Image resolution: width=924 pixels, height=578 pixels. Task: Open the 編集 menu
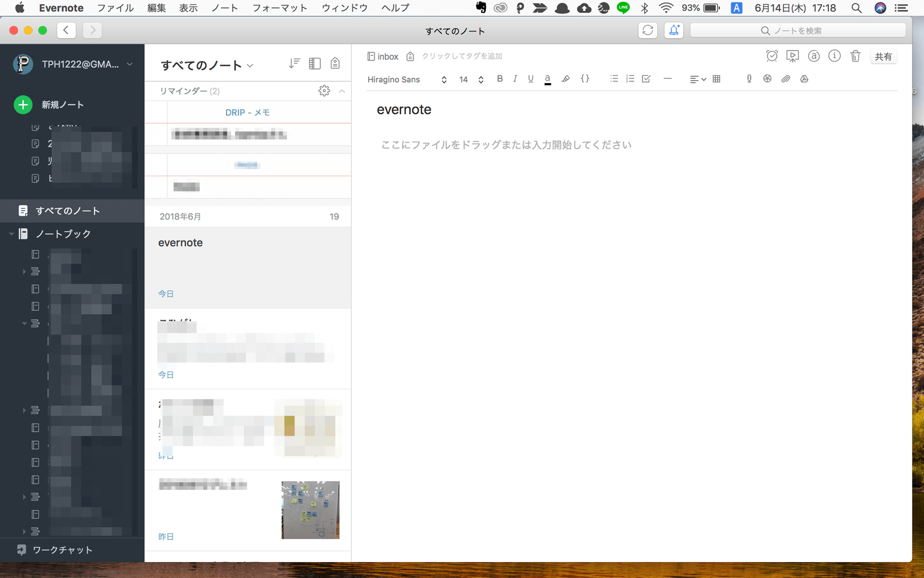click(156, 8)
